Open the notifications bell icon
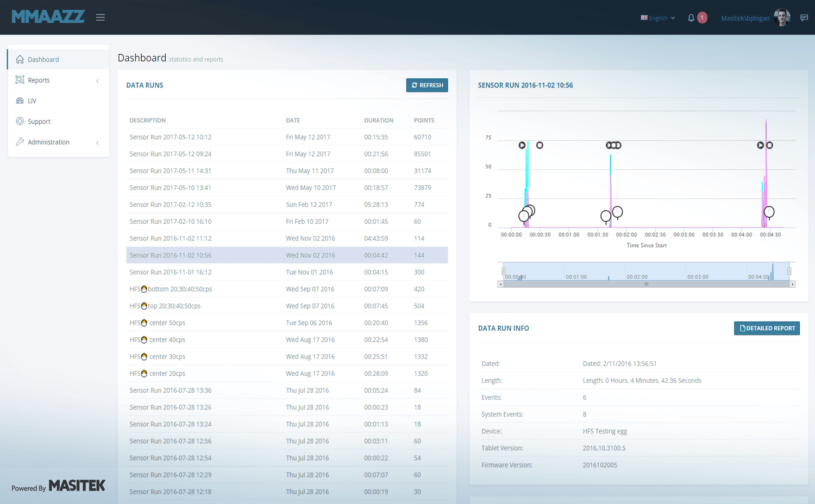This screenshot has height=504, width=815. [691, 18]
